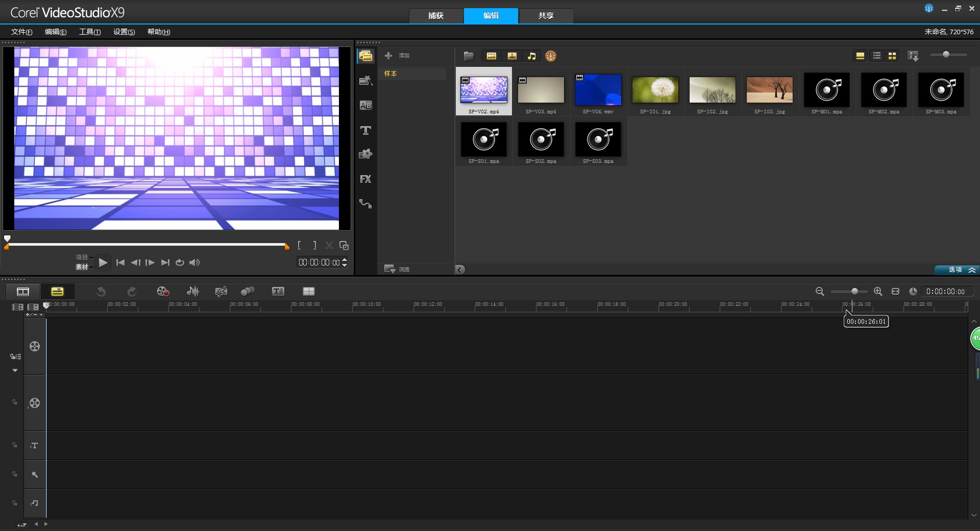Click the 添加 add folder button

click(397, 55)
